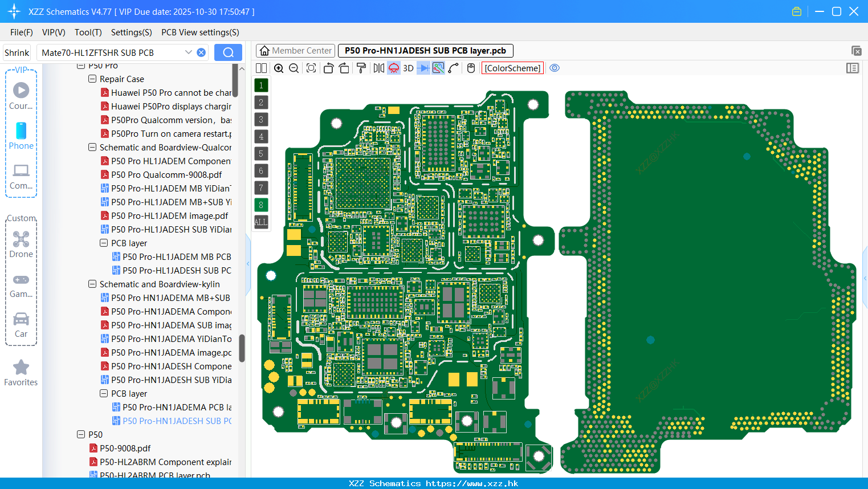
Task: Open the Courses sidebar category
Action: 21,96
